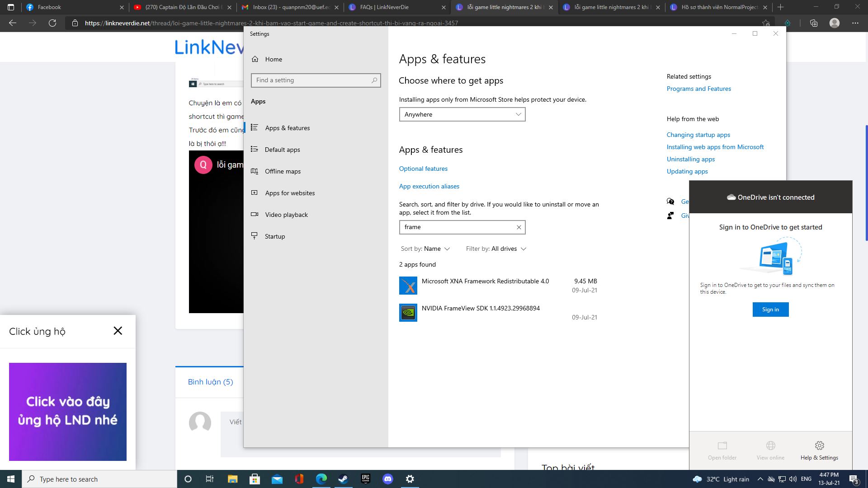868x488 pixels.
Task: Open Discord from the taskbar
Action: pyautogui.click(x=387, y=479)
